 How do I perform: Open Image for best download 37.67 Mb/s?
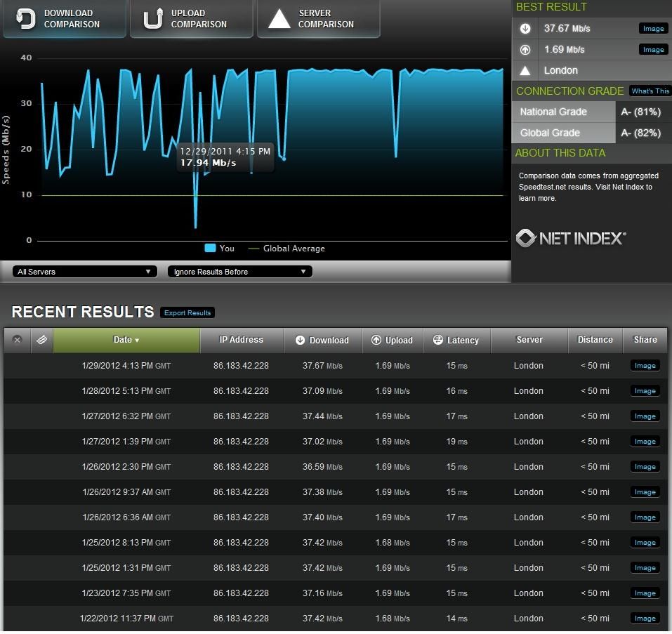tap(653, 29)
